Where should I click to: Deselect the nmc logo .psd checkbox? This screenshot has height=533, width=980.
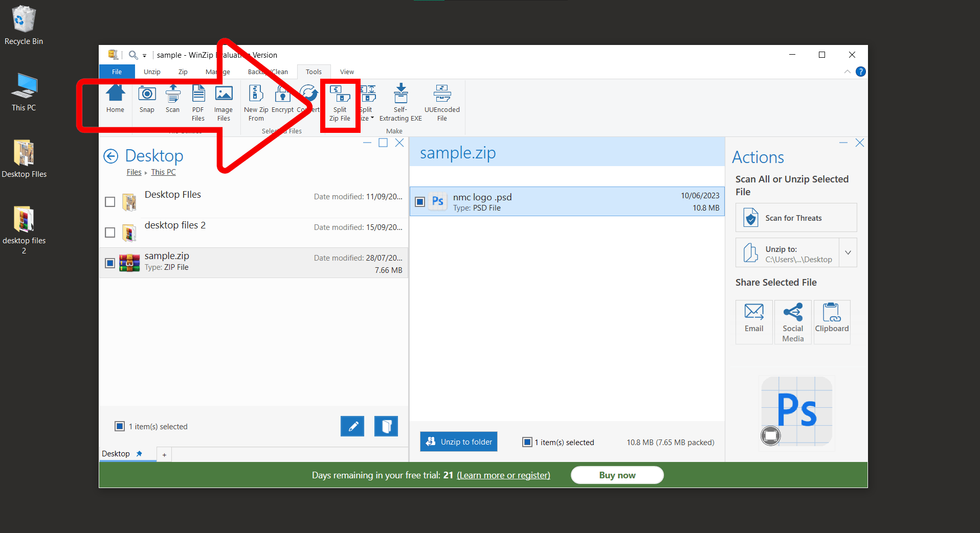click(x=420, y=201)
